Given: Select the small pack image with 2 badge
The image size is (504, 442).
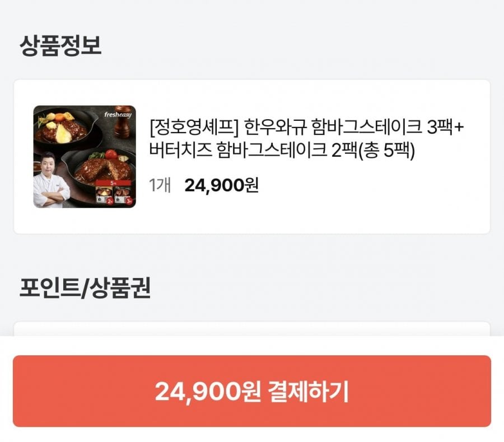Looking at the screenshot, I should pos(105,195).
